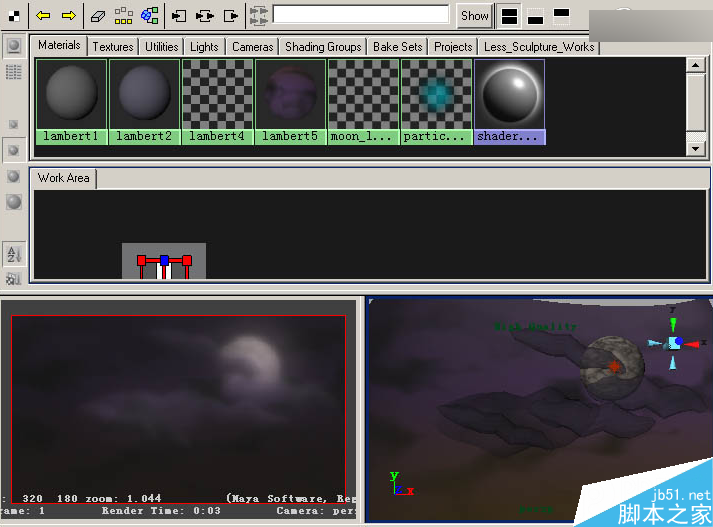
Task: Click the filter text input field
Action: point(361,14)
